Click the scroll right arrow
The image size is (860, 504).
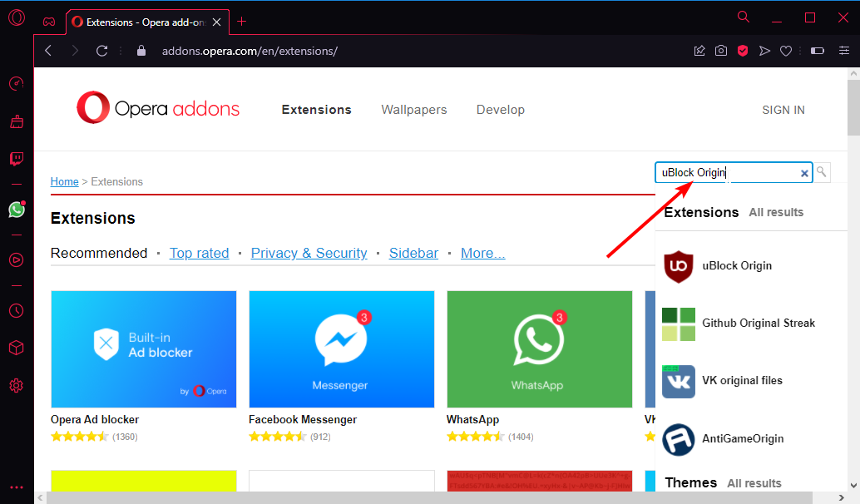click(x=841, y=497)
